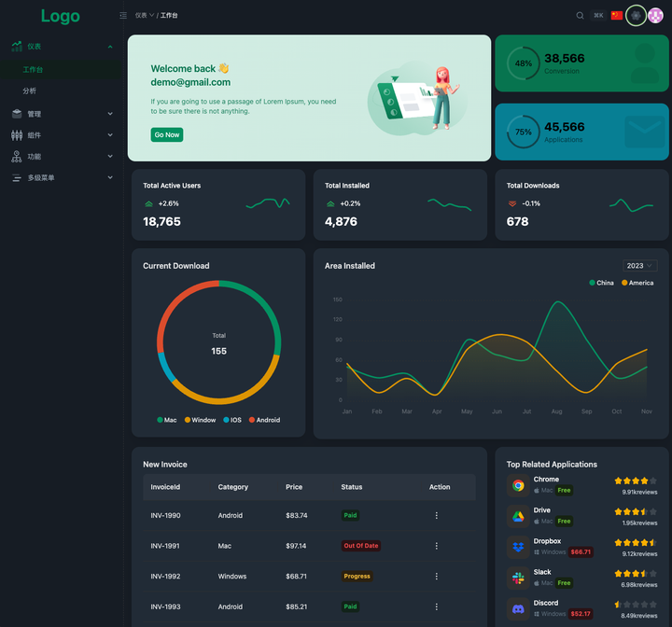Click the sidebar collapse menu icon
Image resolution: width=672 pixels, height=627 pixels.
[123, 16]
